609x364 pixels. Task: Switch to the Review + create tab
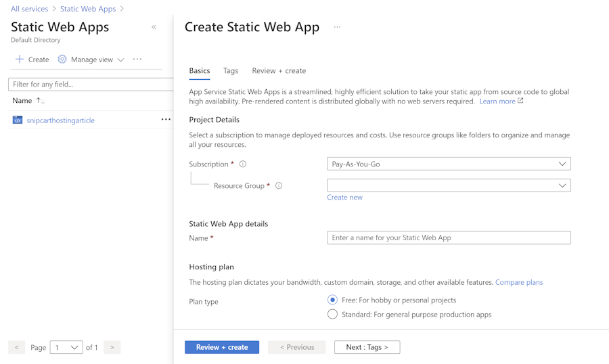[279, 70]
